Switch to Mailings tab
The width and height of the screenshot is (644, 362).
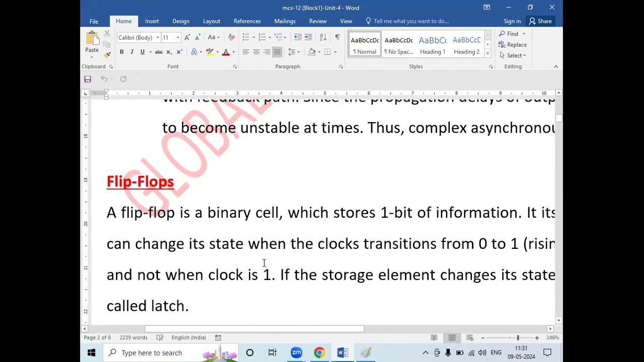pos(285,21)
